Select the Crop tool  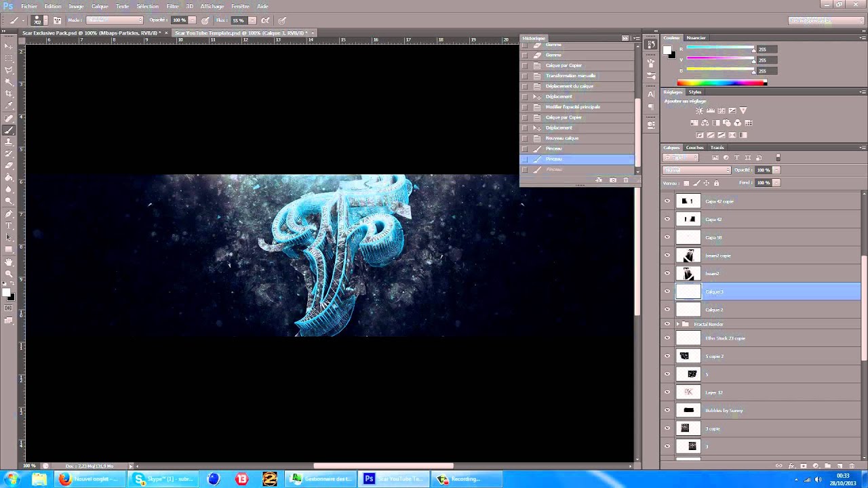point(9,94)
